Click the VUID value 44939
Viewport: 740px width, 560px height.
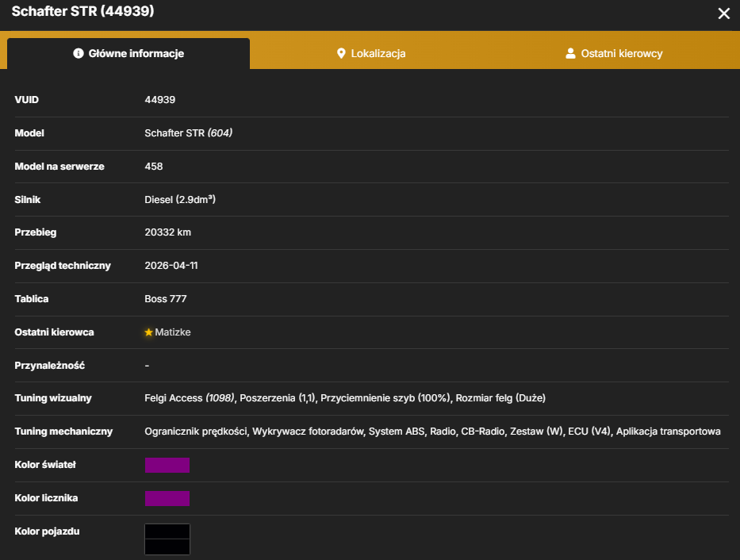pyautogui.click(x=160, y=99)
